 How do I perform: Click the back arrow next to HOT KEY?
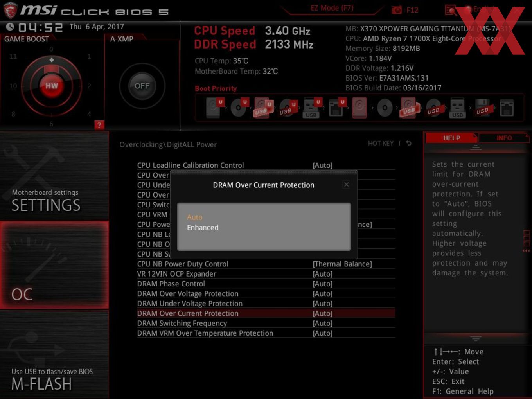click(408, 143)
